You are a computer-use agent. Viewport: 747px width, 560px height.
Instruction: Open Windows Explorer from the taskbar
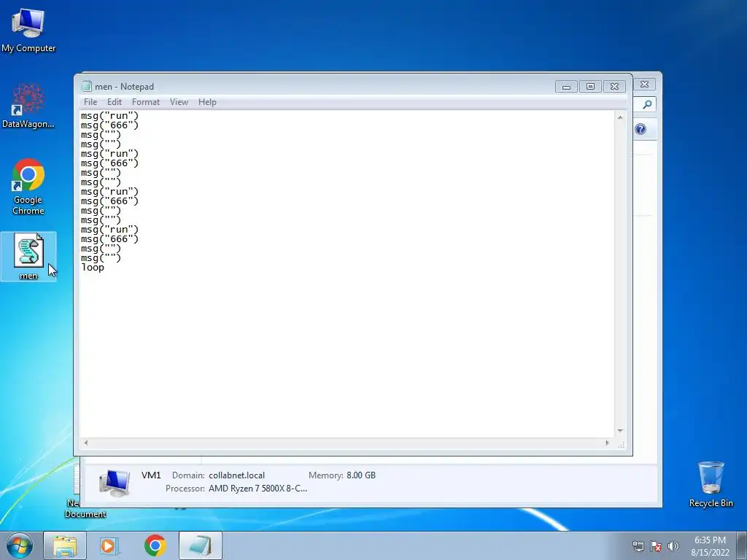tap(65, 545)
